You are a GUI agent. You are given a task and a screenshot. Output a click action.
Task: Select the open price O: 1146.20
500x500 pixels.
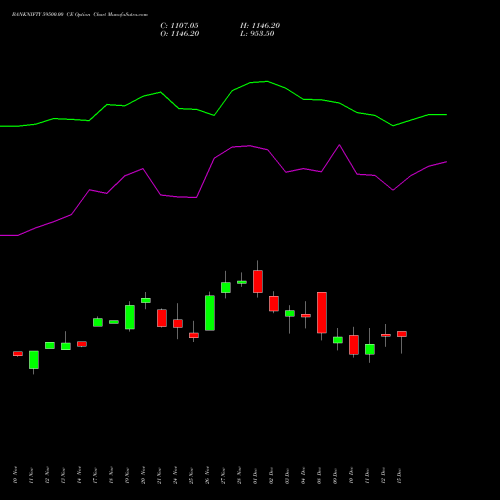(x=180, y=34)
